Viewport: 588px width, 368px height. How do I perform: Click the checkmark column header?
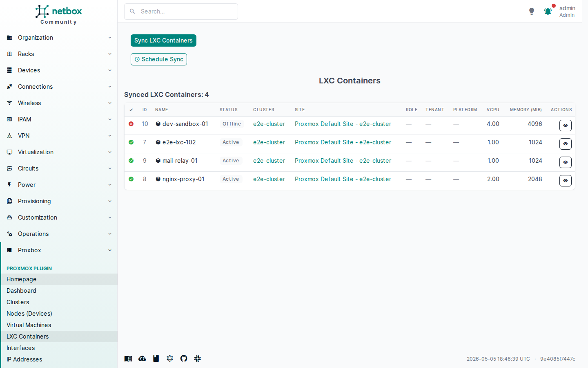[x=131, y=110]
